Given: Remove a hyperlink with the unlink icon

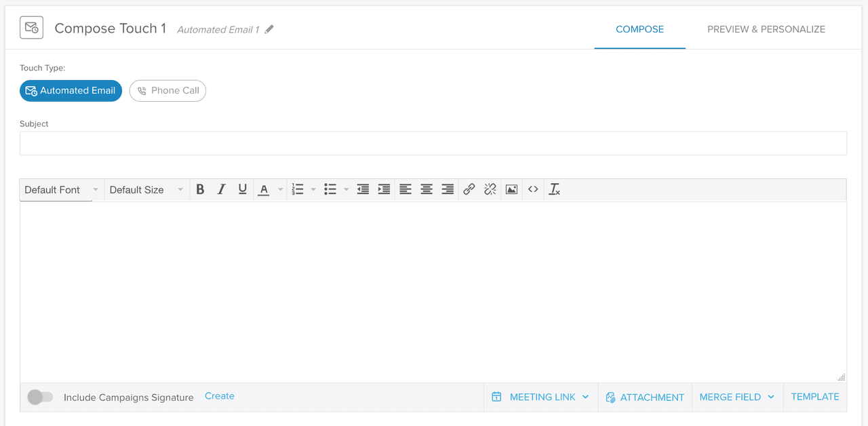Looking at the screenshot, I should click(490, 189).
